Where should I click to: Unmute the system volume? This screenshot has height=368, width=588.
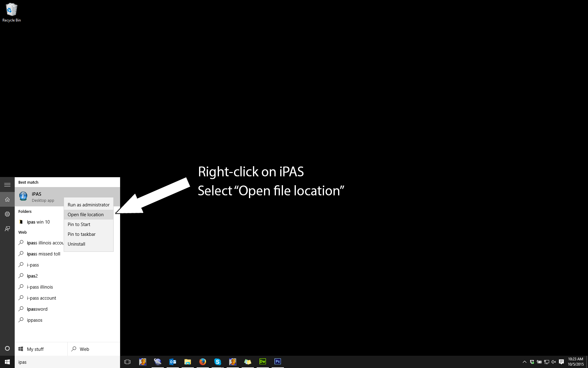coord(553,362)
